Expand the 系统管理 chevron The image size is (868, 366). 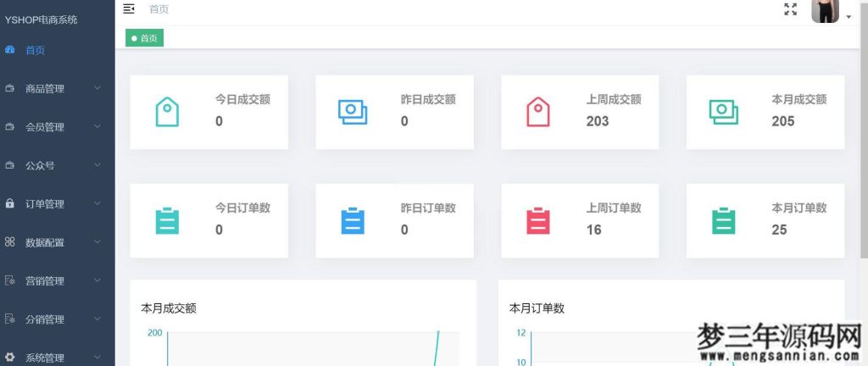[97, 358]
